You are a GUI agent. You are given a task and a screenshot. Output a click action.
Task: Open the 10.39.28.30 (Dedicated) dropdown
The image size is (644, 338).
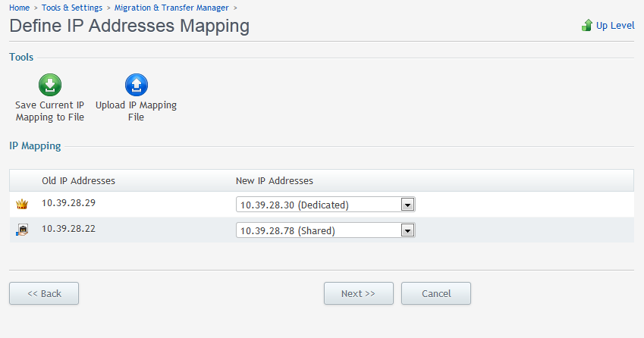tap(325, 205)
